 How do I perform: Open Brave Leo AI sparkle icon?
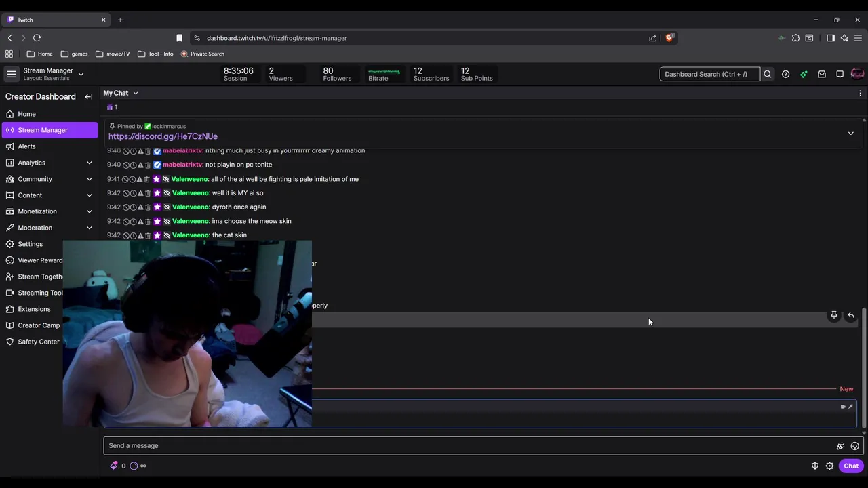[x=844, y=38]
